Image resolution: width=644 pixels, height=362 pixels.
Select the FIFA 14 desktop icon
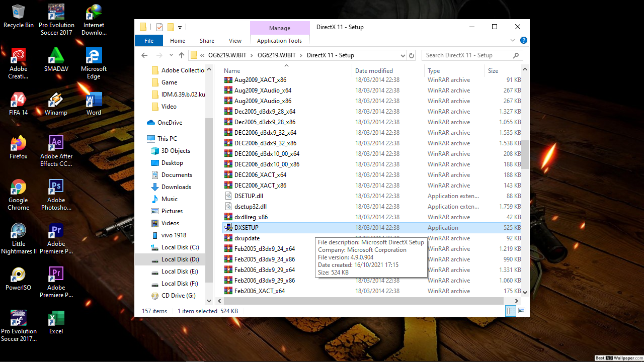pos(18,104)
